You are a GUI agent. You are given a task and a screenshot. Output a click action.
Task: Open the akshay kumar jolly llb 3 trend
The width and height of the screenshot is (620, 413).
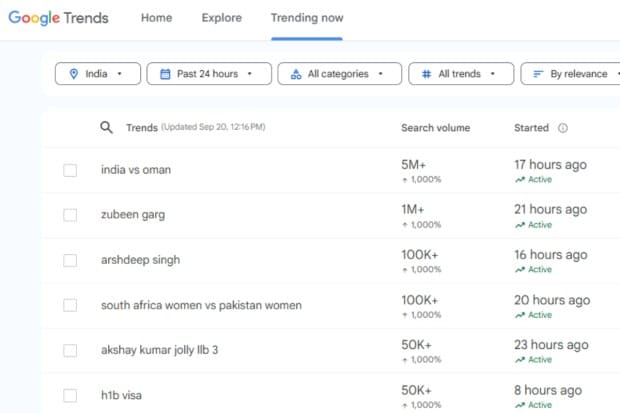click(159, 350)
